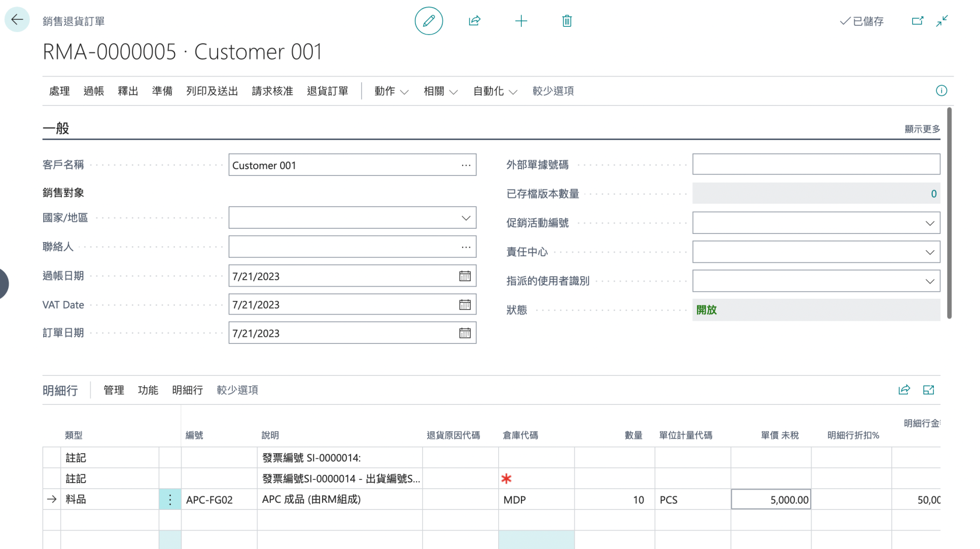
Task: Open page in a new window
Action: [918, 21]
